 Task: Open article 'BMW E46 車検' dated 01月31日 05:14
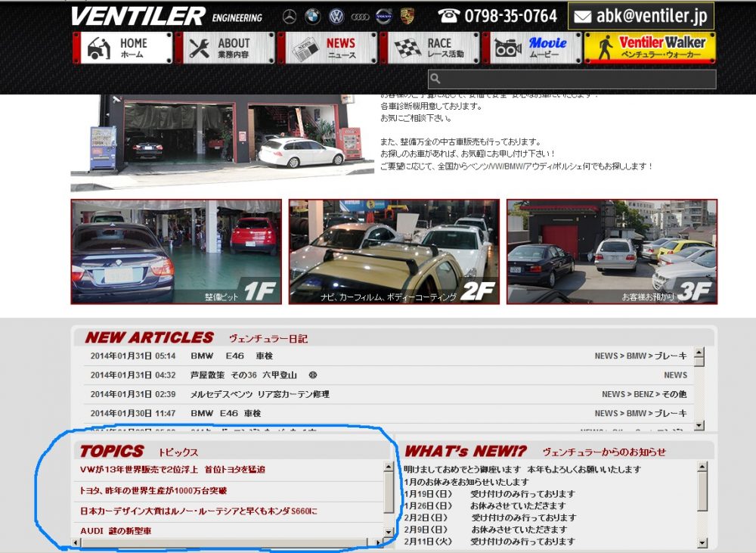point(232,356)
